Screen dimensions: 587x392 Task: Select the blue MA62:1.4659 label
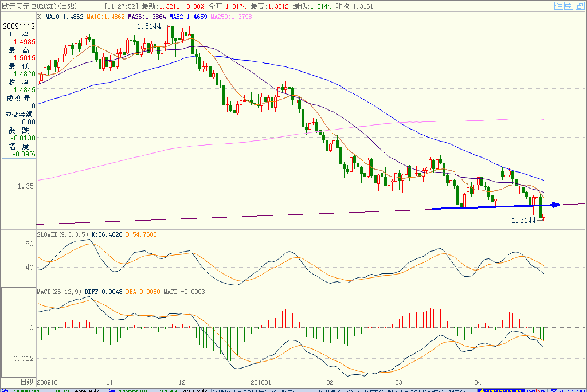point(188,17)
